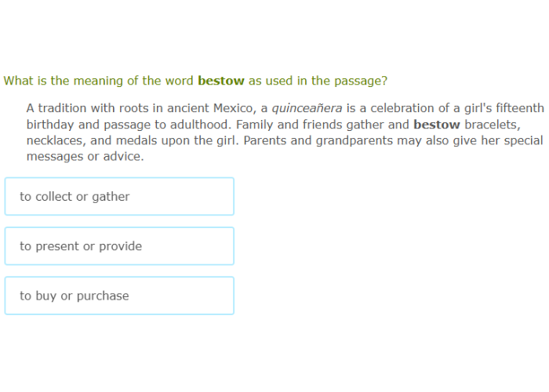Viewport: 549px width, 392px height.
Task: Click the word "birthday" in the passage
Action: pyautogui.click(x=51, y=125)
